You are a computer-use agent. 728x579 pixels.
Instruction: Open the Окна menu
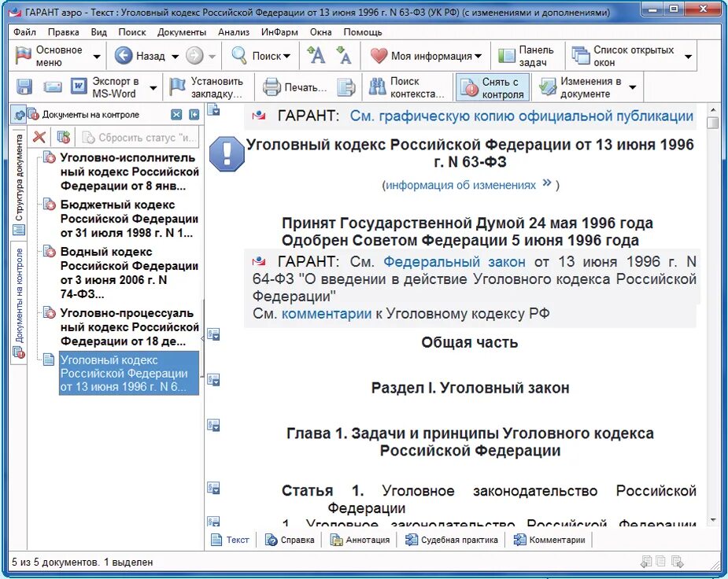click(x=321, y=32)
